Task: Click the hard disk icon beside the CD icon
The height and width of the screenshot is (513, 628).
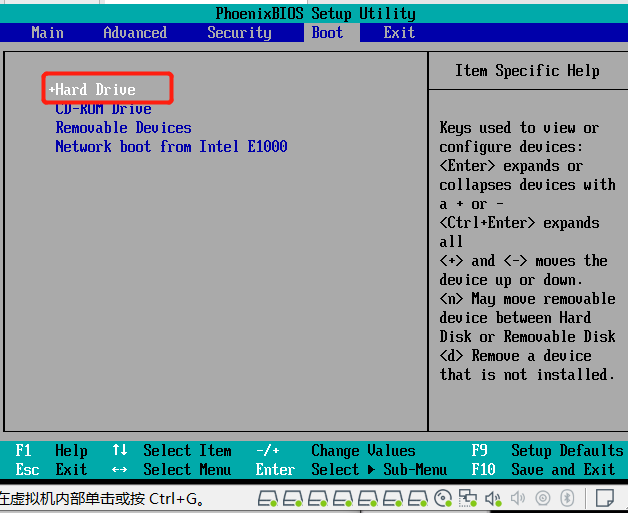Action: [x=418, y=499]
